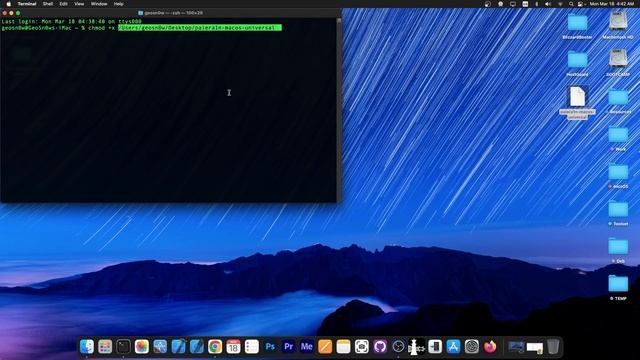Open the Screenshot app in the Dock
Viewport: 640px width, 360px height.
tap(362, 347)
